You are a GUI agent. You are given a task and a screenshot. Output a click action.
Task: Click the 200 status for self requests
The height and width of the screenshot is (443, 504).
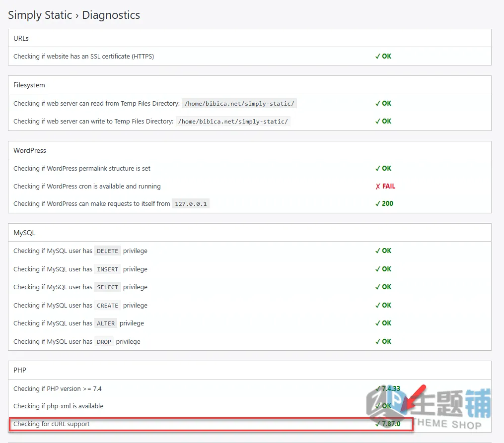coord(384,203)
